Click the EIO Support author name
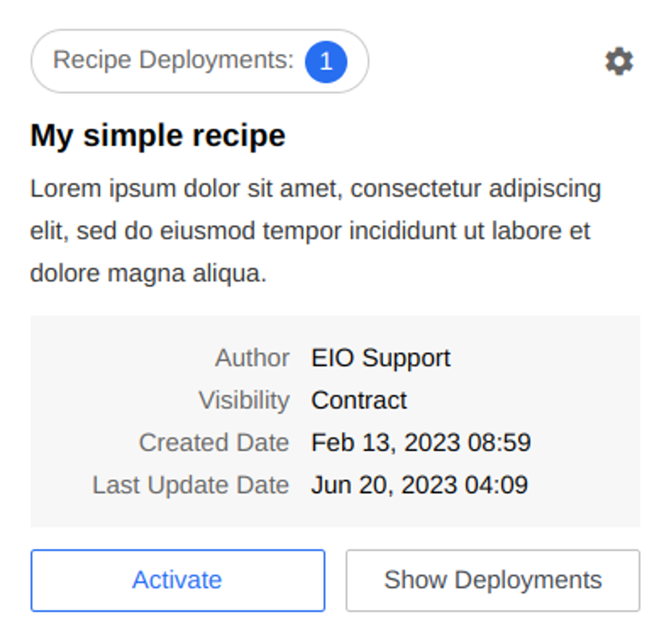 click(x=381, y=357)
